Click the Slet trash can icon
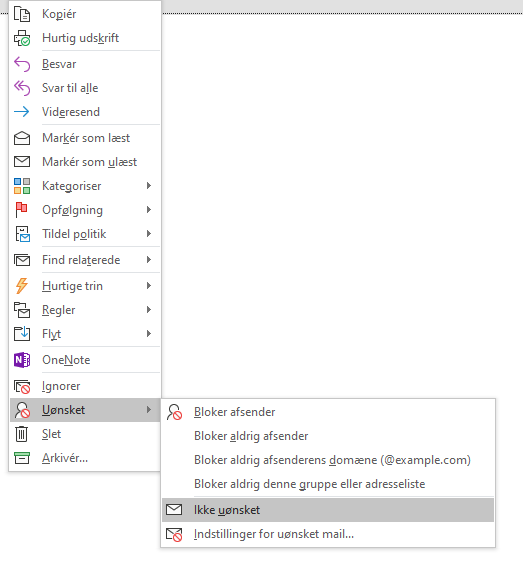Screen dimensions: 523x574 pyautogui.click(x=22, y=434)
